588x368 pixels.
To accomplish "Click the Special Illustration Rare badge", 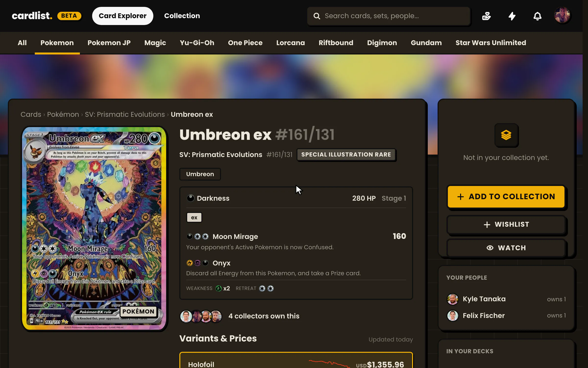I will click(346, 155).
